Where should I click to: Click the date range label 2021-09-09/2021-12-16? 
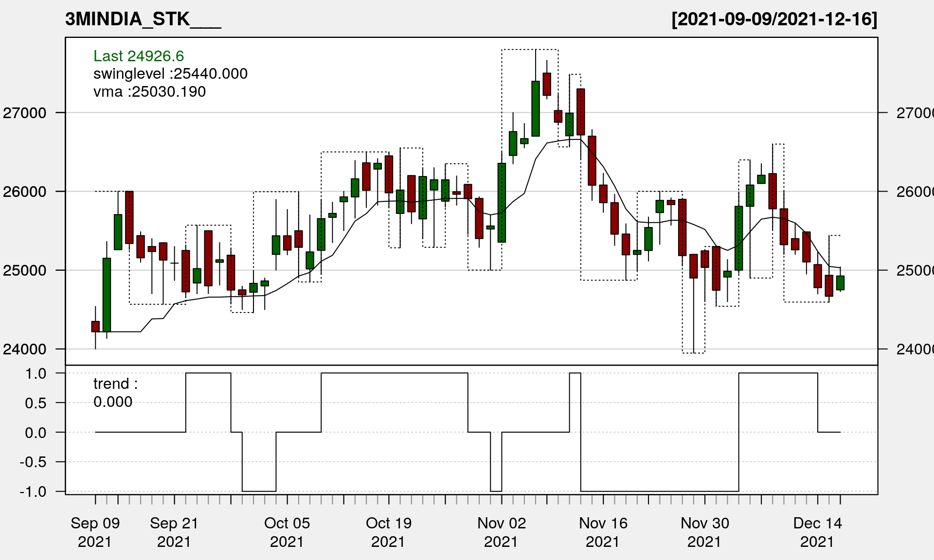pos(774,19)
